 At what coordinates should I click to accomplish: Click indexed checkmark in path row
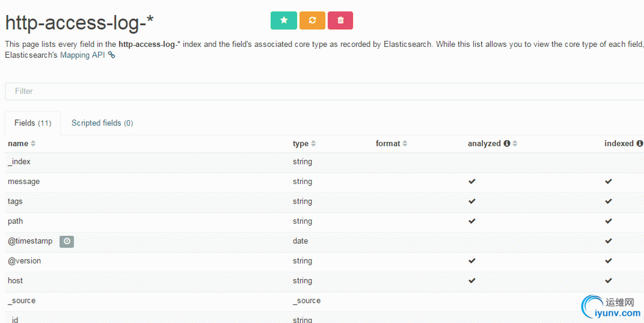(x=608, y=221)
